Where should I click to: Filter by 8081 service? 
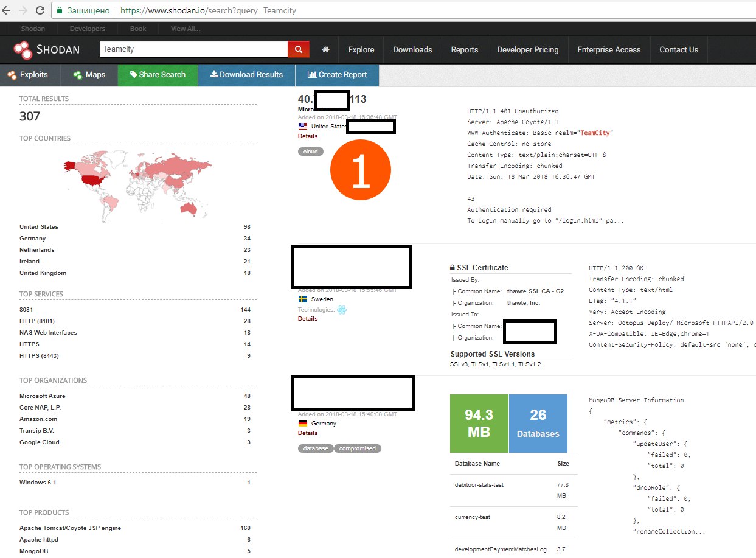click(x=26, y=310)
